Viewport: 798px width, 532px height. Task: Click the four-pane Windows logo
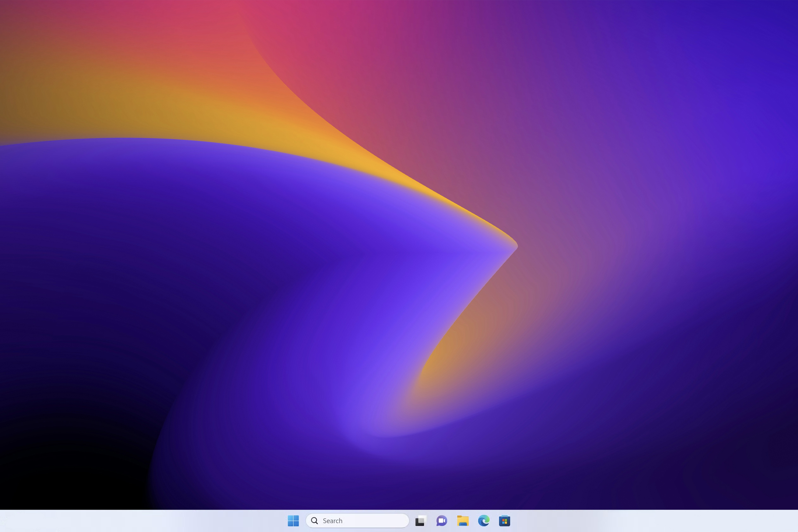tap(293, 521)
